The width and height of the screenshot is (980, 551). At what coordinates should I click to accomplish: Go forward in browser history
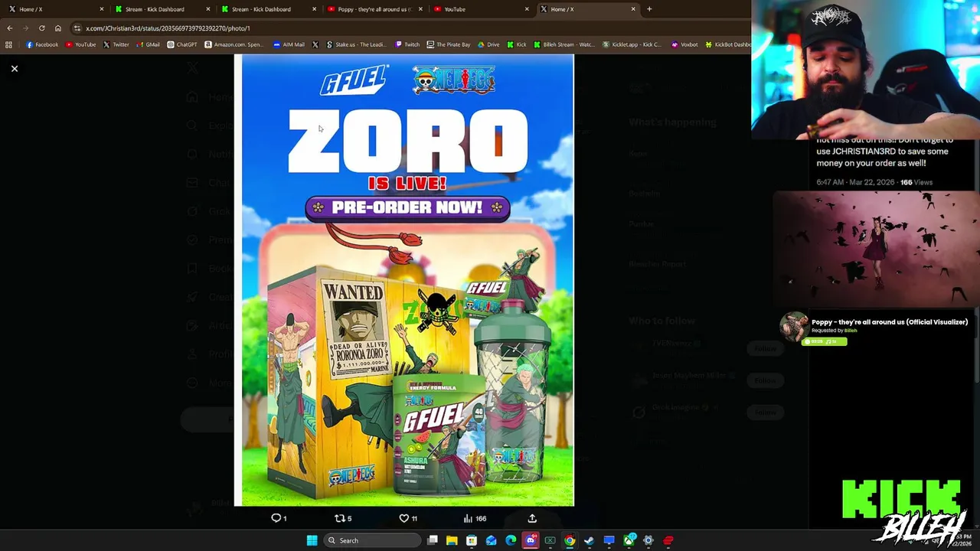coord(25,28)
